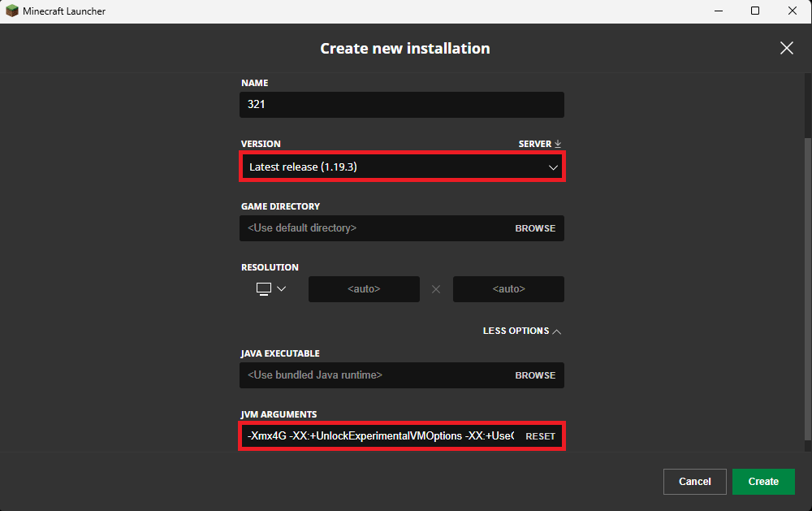This screenshot has height=511, width=812.
Task: Open the Latest release version dropdown
Action: click(x=402, y=167)
